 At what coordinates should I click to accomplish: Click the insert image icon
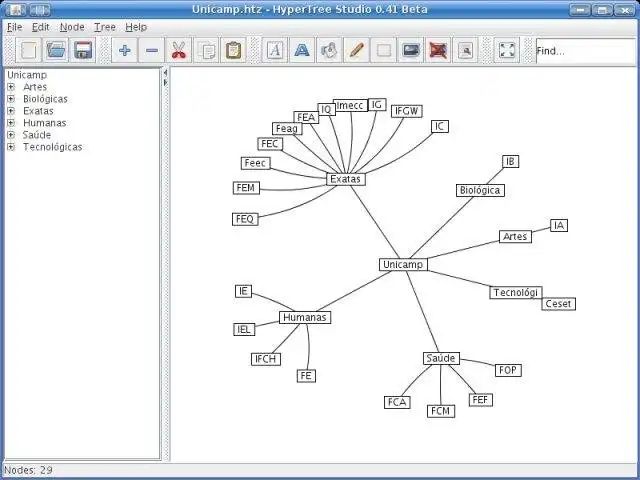(x=411, y=51)
